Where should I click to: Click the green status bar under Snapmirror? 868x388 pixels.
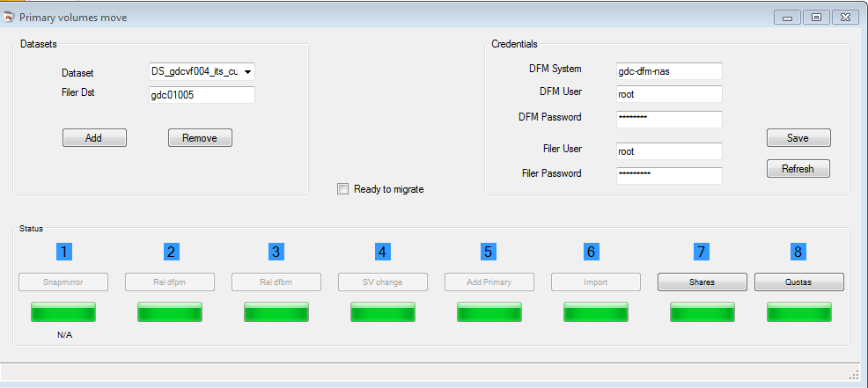[63, 311]
